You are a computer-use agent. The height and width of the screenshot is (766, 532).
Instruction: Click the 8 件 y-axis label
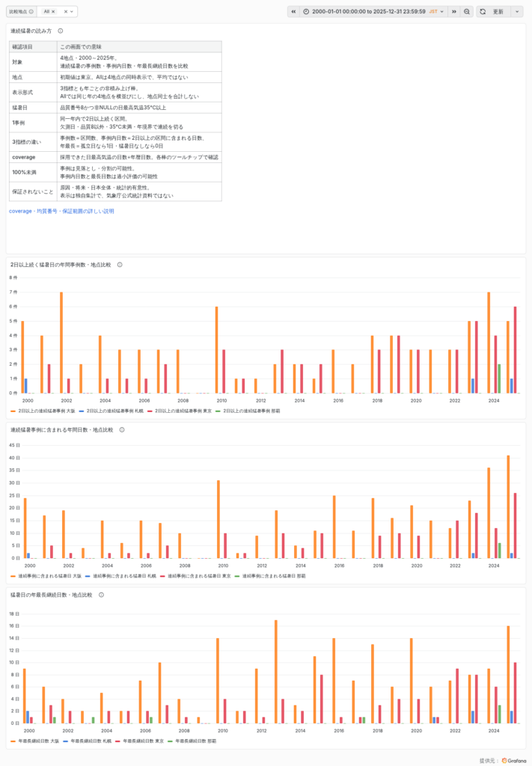click(13, 278)
